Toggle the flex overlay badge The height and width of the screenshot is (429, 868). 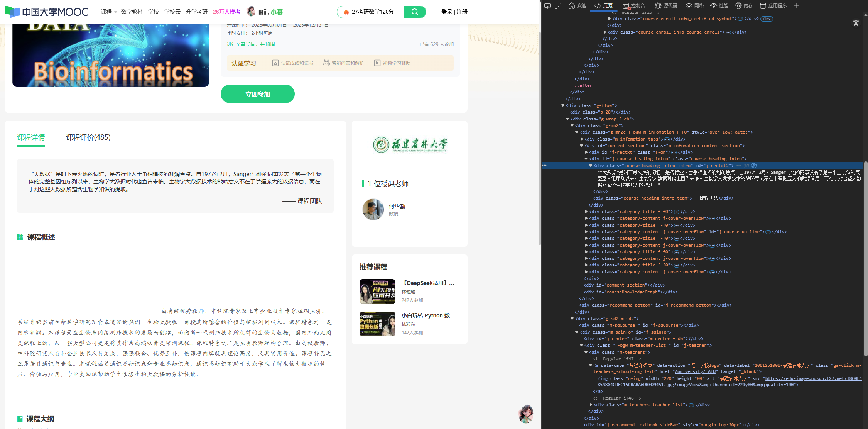[x=767, y=19]
